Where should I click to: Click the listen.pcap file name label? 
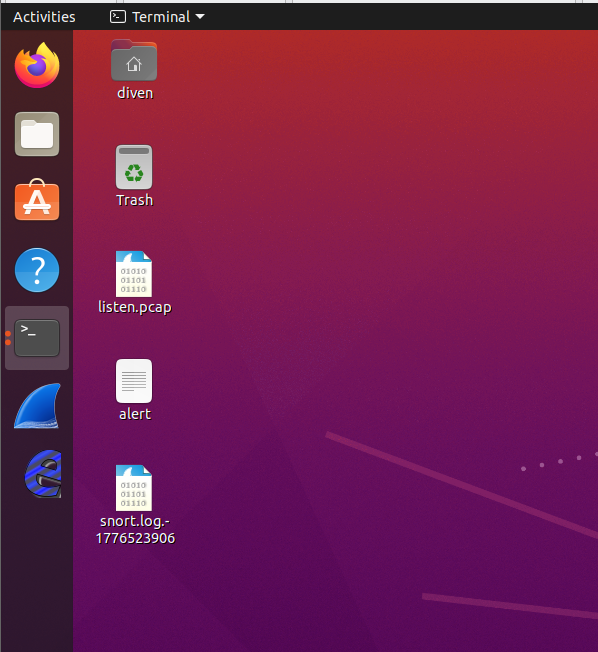[135, 307]
